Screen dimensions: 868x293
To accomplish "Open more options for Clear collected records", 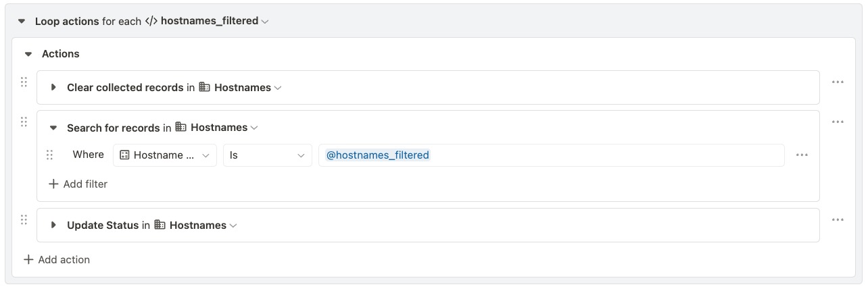I will [x=838, y=82].
